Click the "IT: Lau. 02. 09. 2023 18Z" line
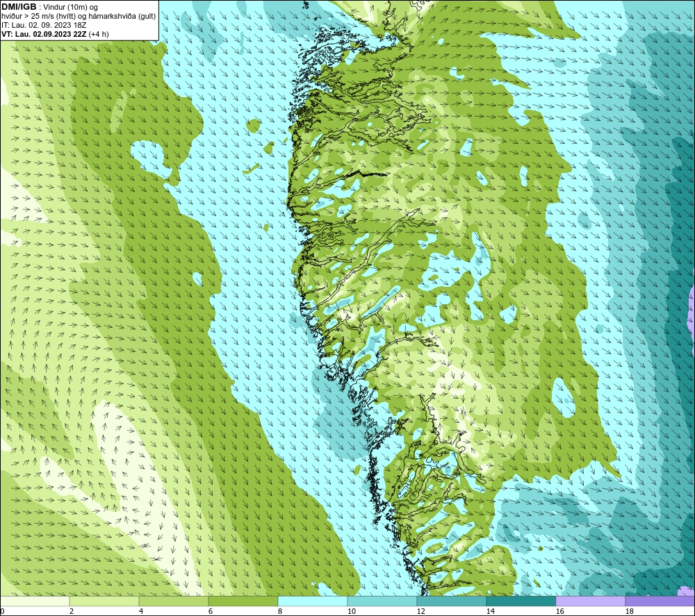695x616 pixels. point(44,25)
